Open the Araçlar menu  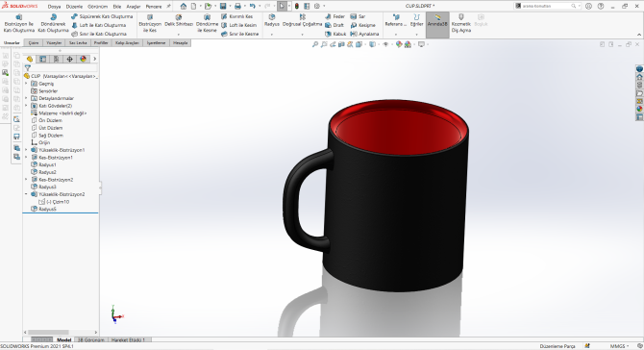(134, 7)
